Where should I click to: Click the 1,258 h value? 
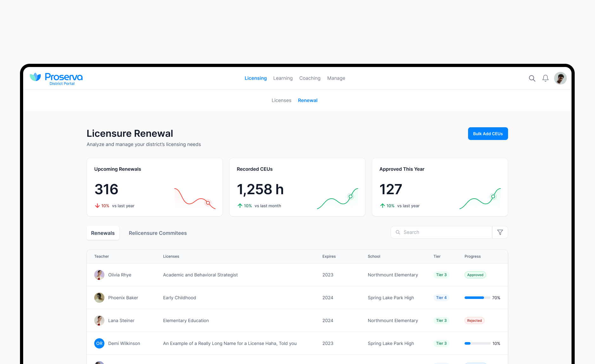click(x=260, y=189)
